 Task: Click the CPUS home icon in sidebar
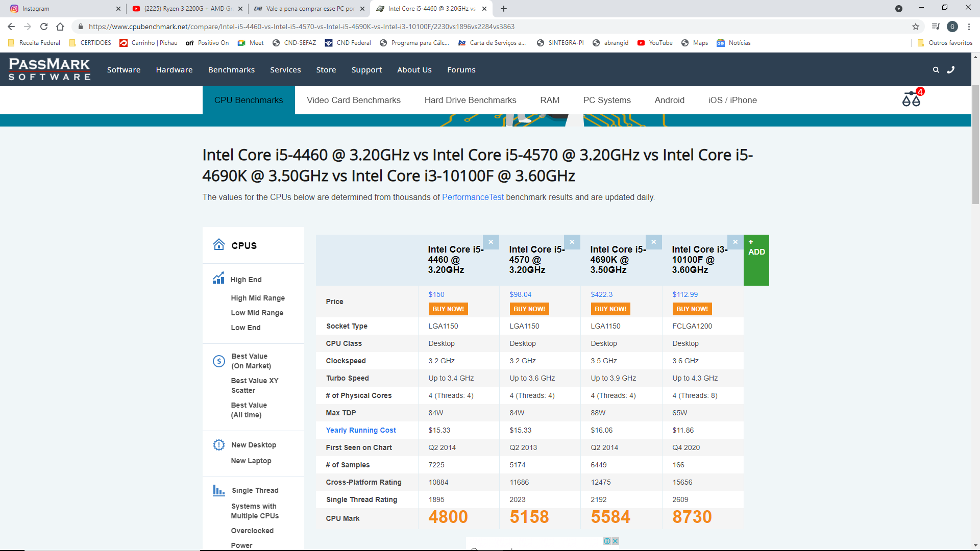[219, 244]
